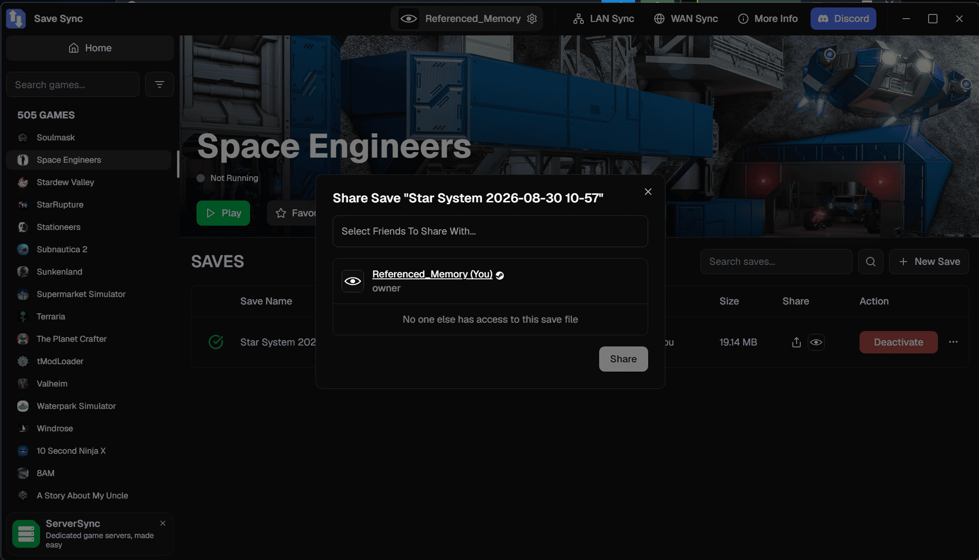
Task: Focus the Search saves field
Action: coord(776,262)
